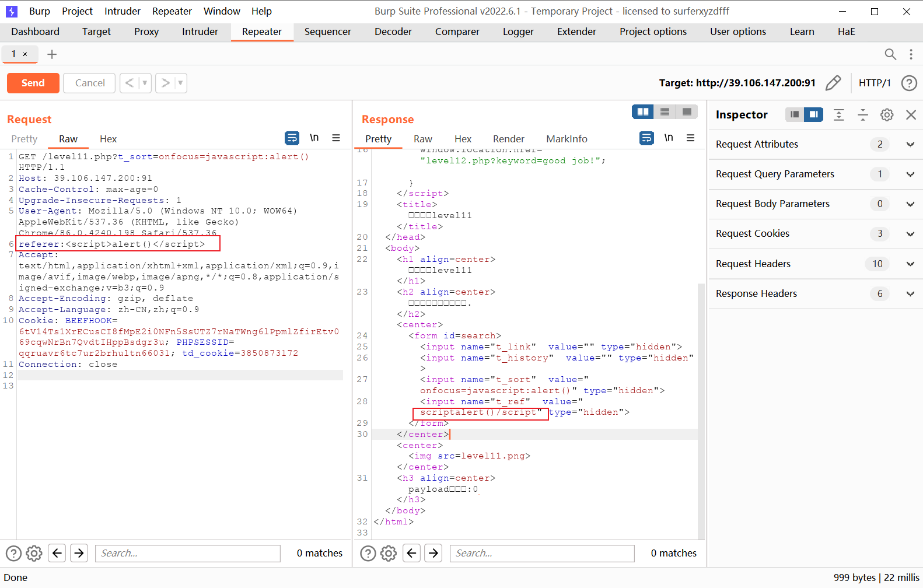Viewport: 923px width, 588px height.
Task: Select the response MarkInfo tab
Action: coord(567,139)
